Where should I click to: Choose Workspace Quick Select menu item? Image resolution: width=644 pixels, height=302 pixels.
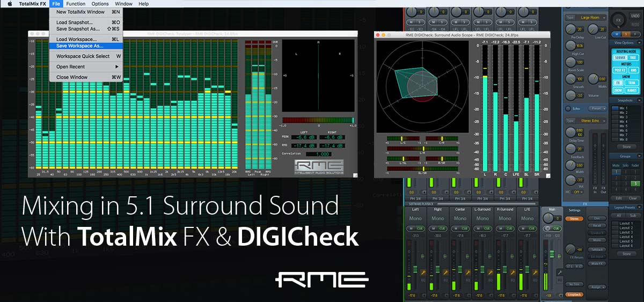point(87,56)
